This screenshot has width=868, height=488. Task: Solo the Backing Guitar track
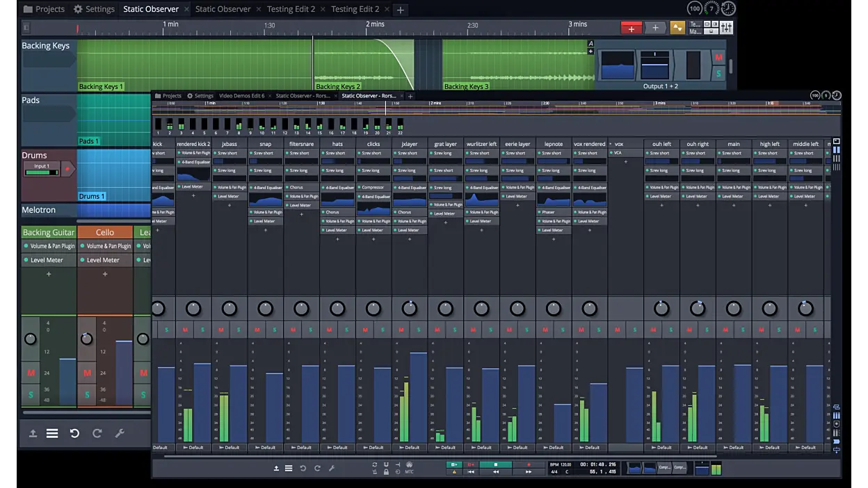(31, 395)
